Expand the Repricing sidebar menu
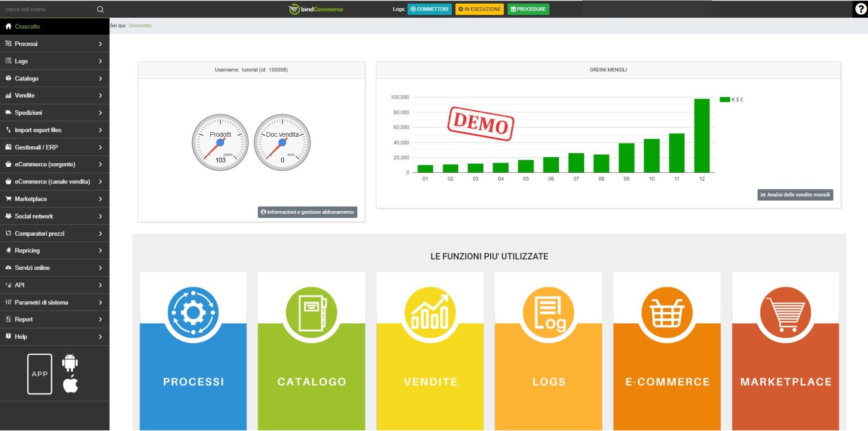 tap(55, 251)
